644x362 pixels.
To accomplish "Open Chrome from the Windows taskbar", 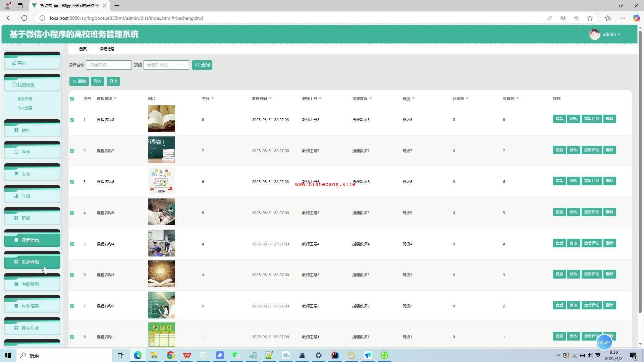I will 170,355.
